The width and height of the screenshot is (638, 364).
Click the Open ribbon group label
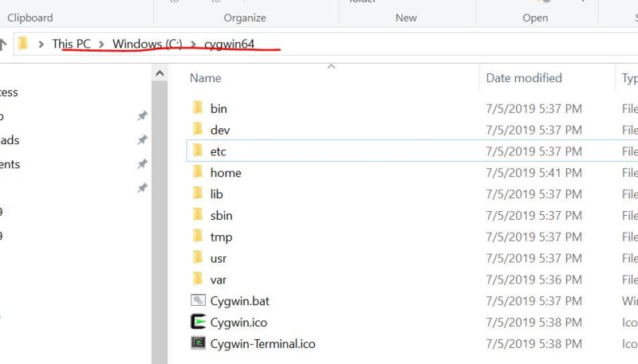coord(535,18)
